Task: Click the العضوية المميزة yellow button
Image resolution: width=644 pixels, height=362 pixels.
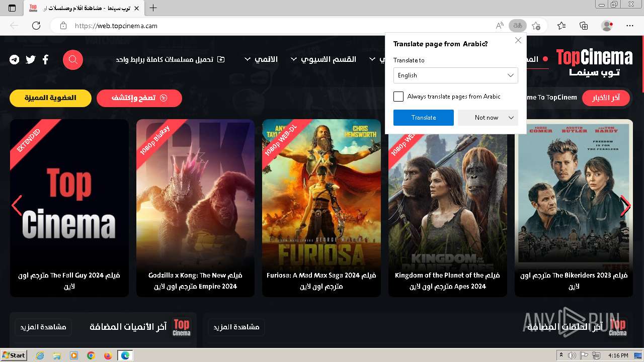Action: click(x=50, y=98)
